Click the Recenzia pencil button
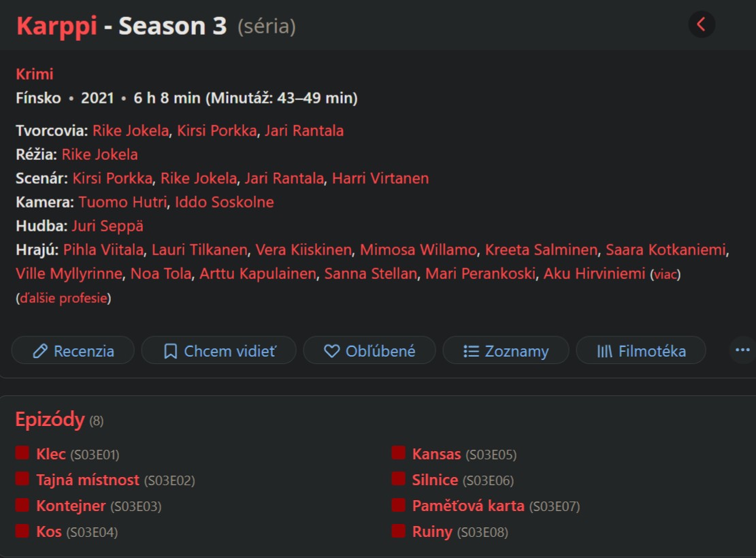The height and width of the screenshot is (558, 756). 73,350
